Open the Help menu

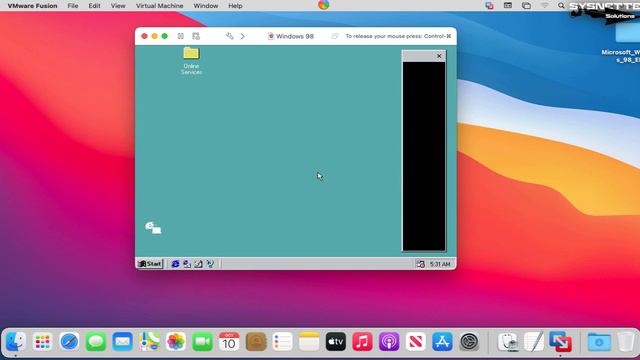point(235,6)
